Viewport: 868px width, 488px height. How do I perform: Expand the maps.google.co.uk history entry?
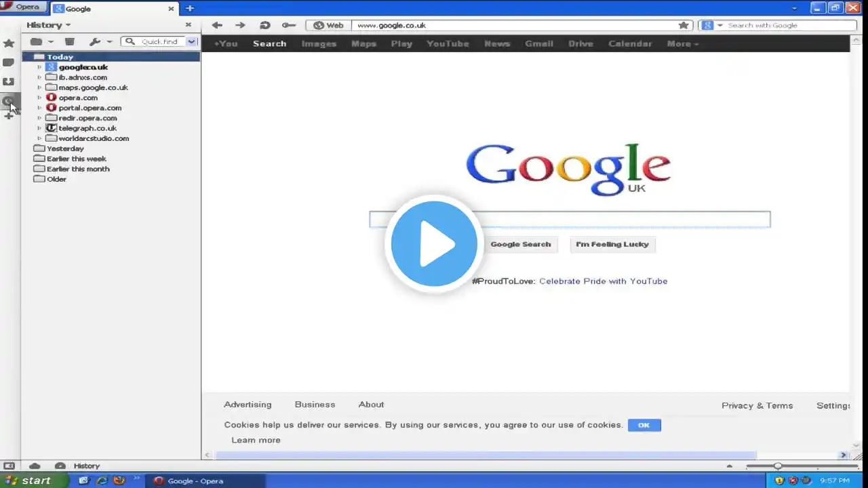coord(39,87)
